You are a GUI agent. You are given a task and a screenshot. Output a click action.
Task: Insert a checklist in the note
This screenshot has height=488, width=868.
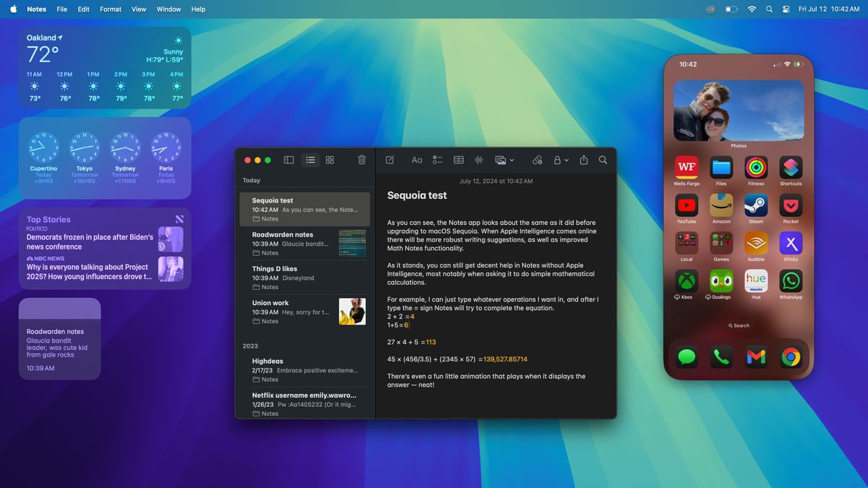click(x=437, y=160)
